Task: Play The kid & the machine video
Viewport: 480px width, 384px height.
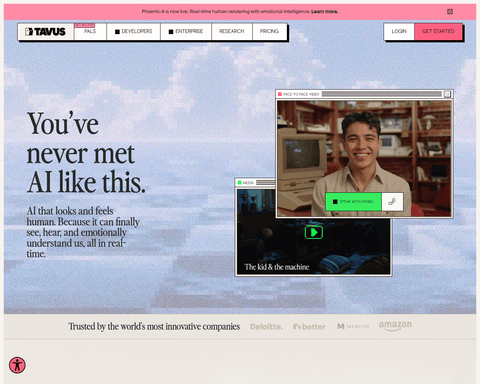Action: click(x=314, y=232)
